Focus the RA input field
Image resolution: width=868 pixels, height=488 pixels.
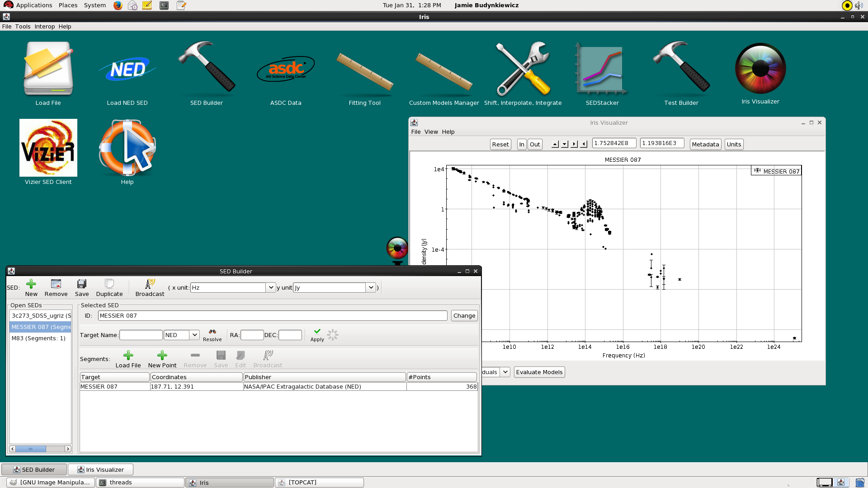pos(252,335)
